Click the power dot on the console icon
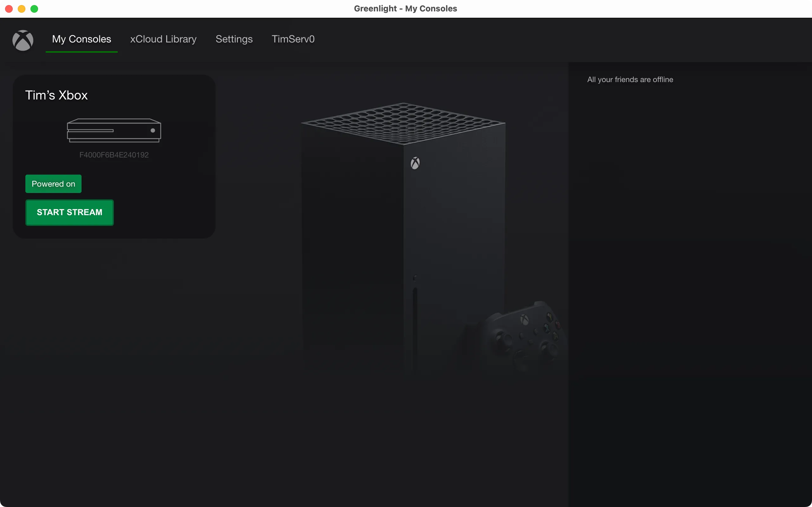 pos(153,131)
